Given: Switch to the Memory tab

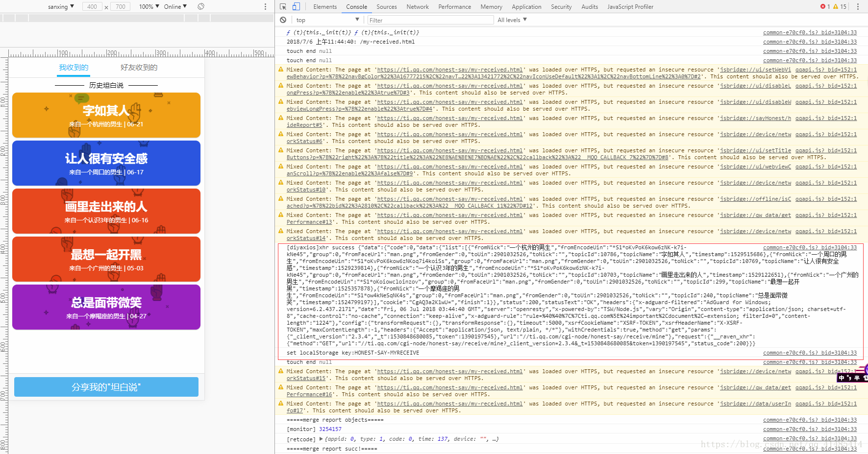Looking at the screenshot, I should point(491,7).
